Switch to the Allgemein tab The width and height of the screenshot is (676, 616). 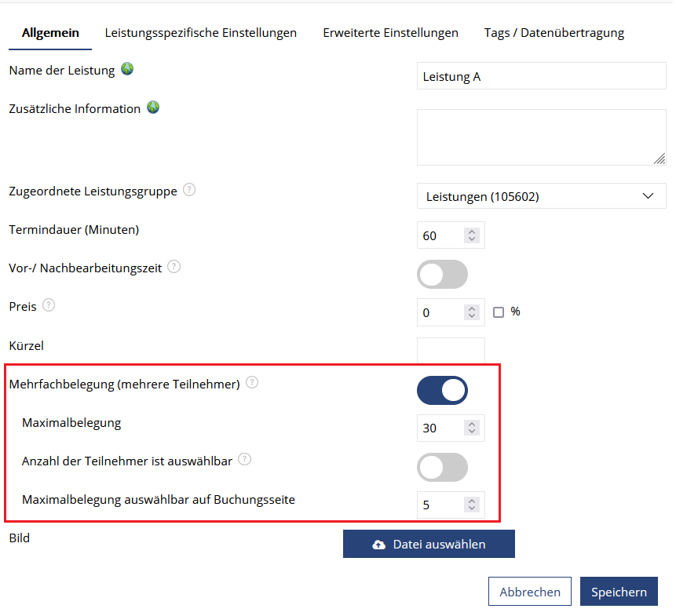coord(50,33)
